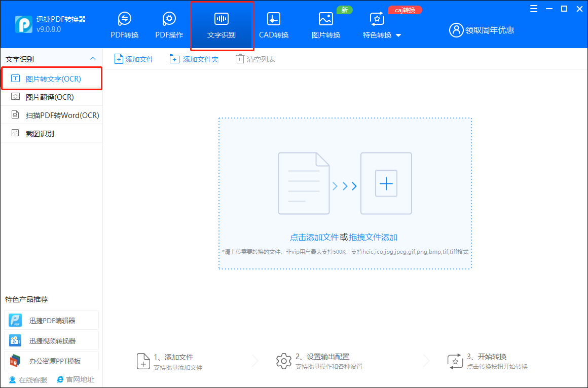The width and height of the screenshot is (588, 388).
Task: Click the PDF操作 gear icon
Action: tap(169, 18)
